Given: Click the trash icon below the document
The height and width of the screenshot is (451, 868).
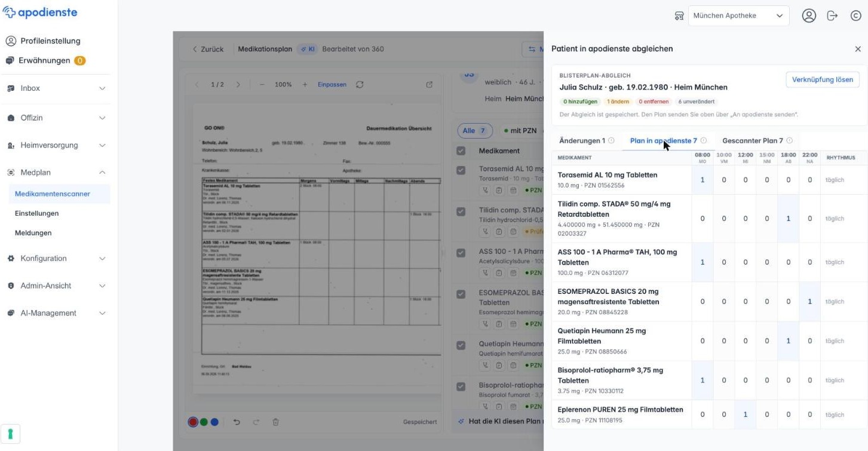Looking at the screenshot, I should (275, 422).
